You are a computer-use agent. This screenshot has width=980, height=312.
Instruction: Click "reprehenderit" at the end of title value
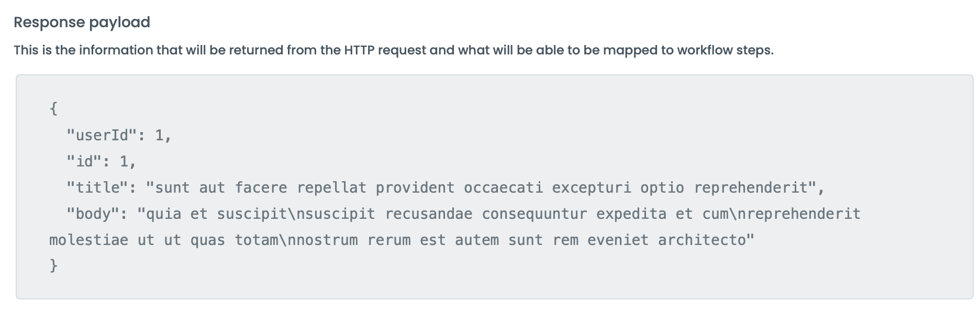point(751,188)
